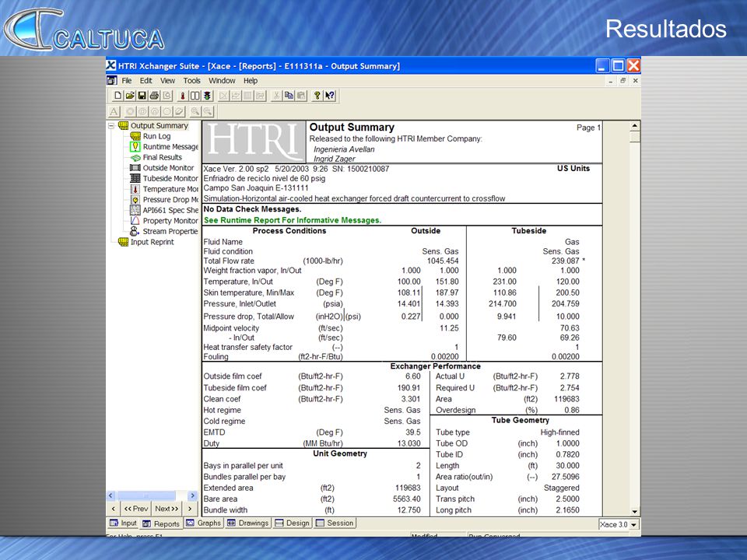Image resolution: width=747 pixels, height=560 pixels.
Task: Switch to the Design tab
Action: coord(293,523)
